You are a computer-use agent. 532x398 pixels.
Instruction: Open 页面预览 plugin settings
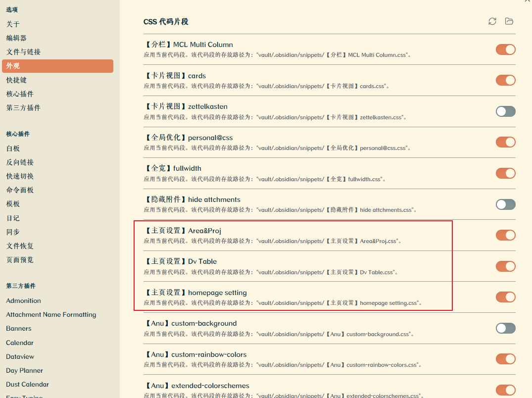[58, 260]
